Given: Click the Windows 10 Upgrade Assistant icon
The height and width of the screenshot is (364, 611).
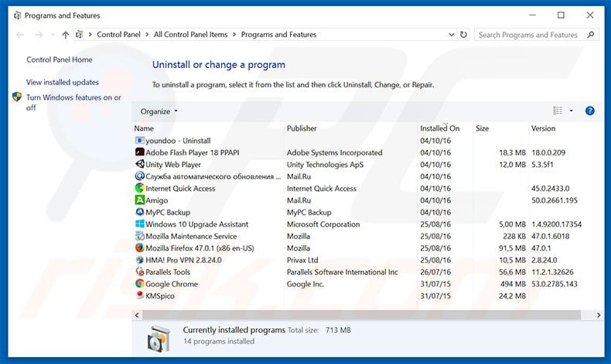Looking at the screenshot, I should pyautogui.click(x=139, y=224).
